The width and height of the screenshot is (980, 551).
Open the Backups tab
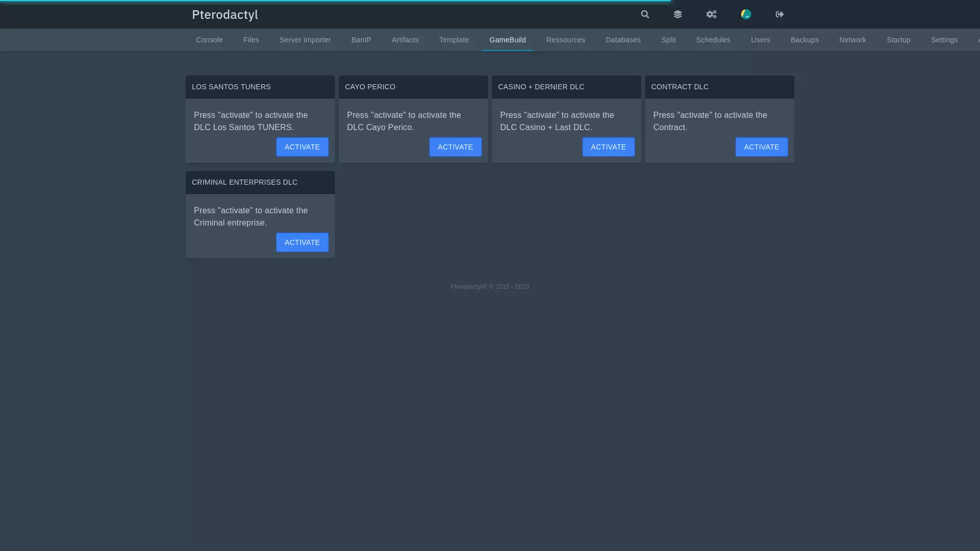point(805,40)
